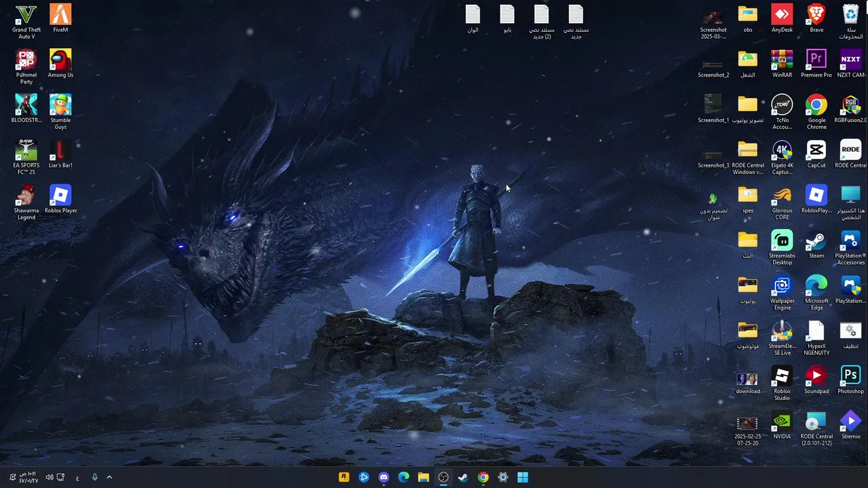The height and width of the screenshot is (488, 868).
Task: Select the Stremio desktop icon
Action: coord(850,425)
